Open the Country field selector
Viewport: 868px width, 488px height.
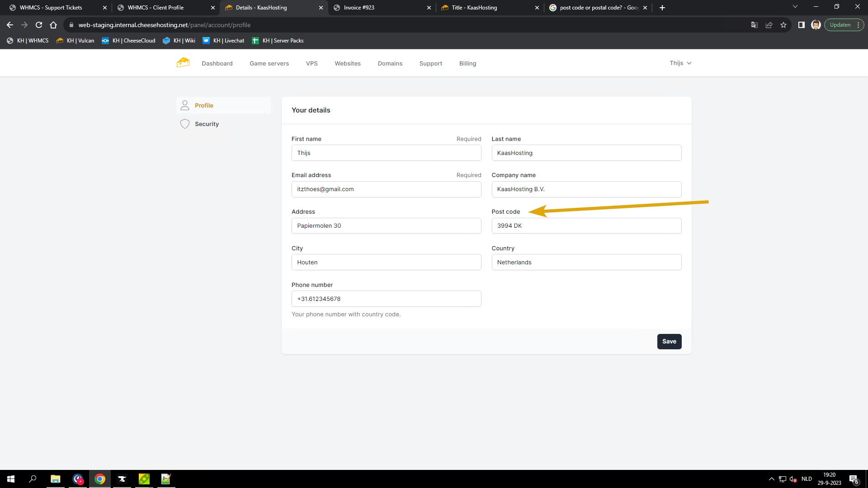(x=586, y=262)
